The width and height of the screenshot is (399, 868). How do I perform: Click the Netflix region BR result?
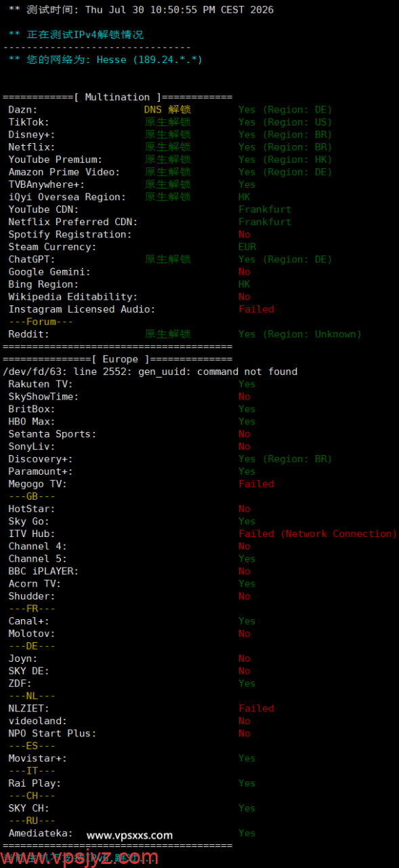pyautogui.click(x=285, y=147)
